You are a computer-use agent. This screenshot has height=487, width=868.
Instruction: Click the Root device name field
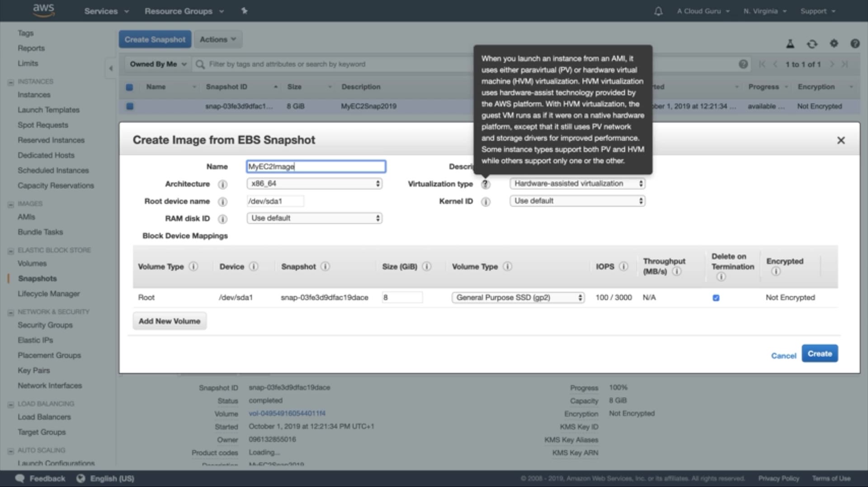click(x=275, y=201)
